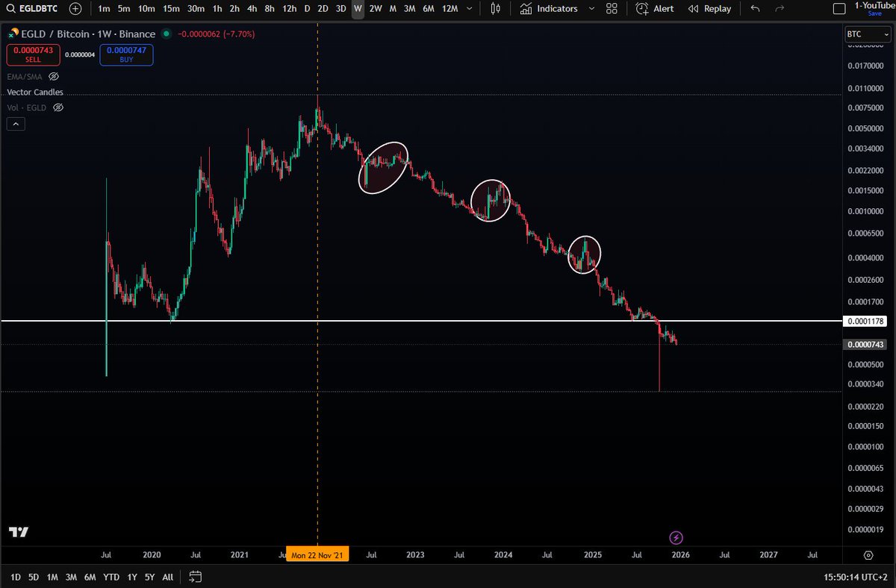Select the 0.0001178 horizontal line price label

pos(866,321)
